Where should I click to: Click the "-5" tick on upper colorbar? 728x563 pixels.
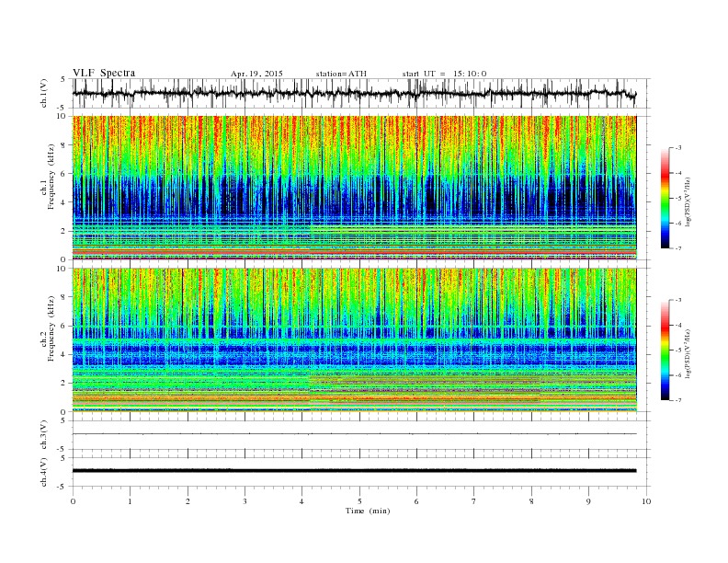[678, 199]
